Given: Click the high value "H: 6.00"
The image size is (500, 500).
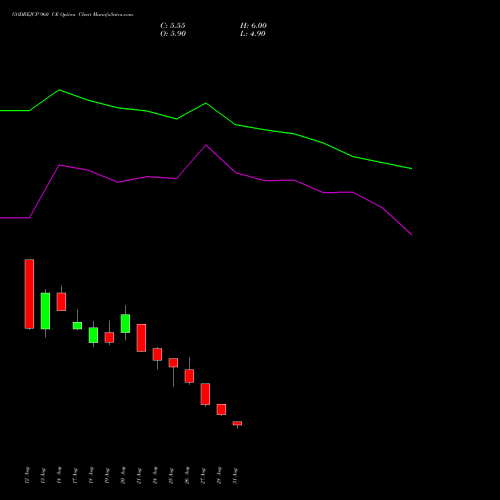Looking at the screenshot, I should point(253,26).
